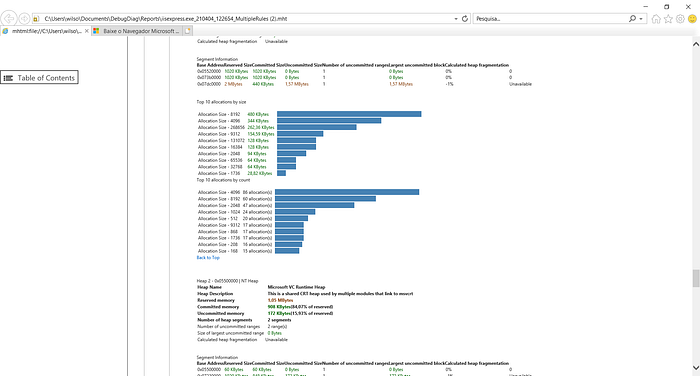700x376 pixels.
Task: Click 'Allocation Size - 16384' row label
Action: tap(220, 147)
